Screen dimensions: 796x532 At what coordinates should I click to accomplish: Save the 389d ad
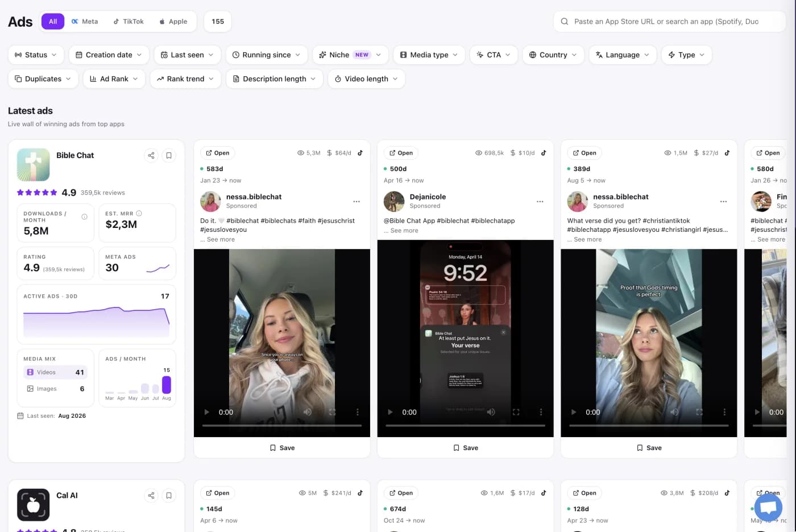click(x=649, y=448)
